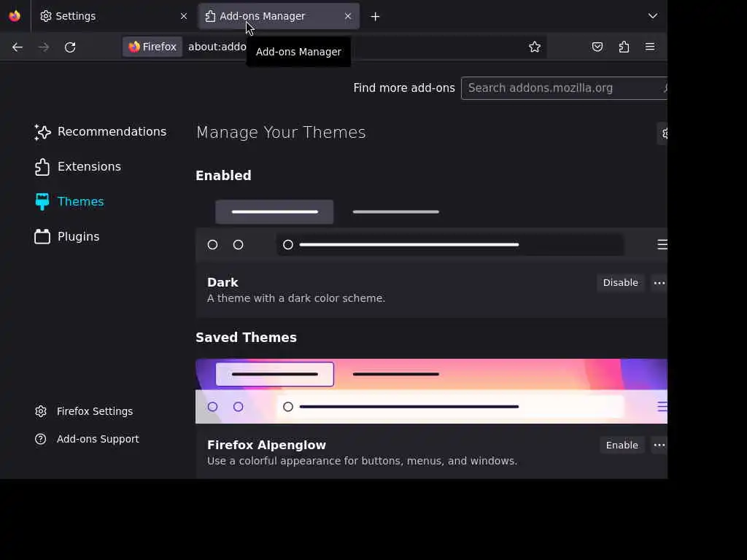Open more options for Dark theme

point(659,283)
